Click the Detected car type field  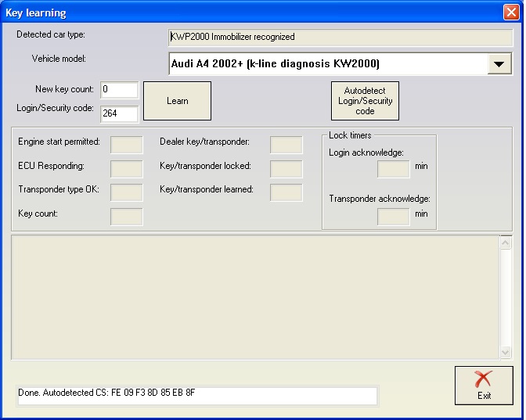click(340, 38)
